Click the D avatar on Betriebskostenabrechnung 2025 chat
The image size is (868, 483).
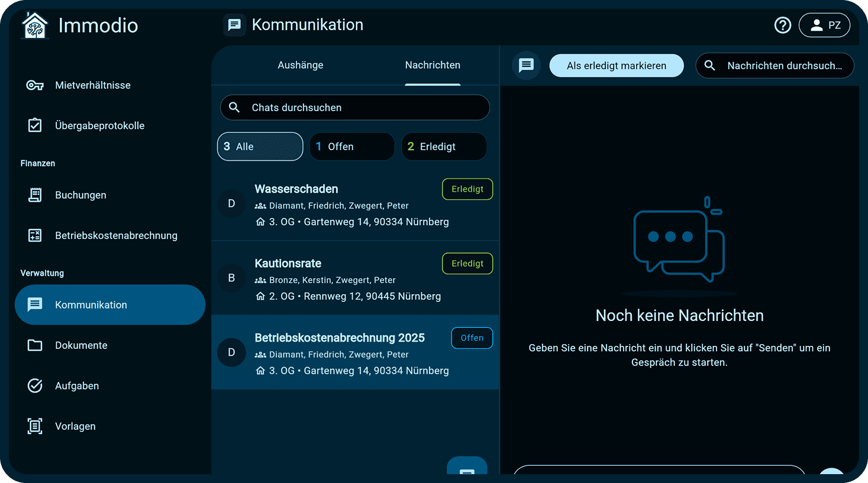click(231, 352)
